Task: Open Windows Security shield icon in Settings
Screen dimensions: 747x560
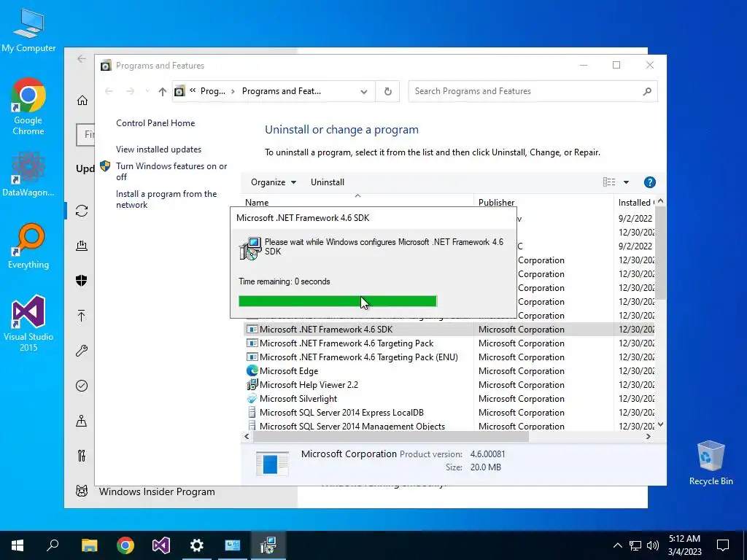Action: 82,281
